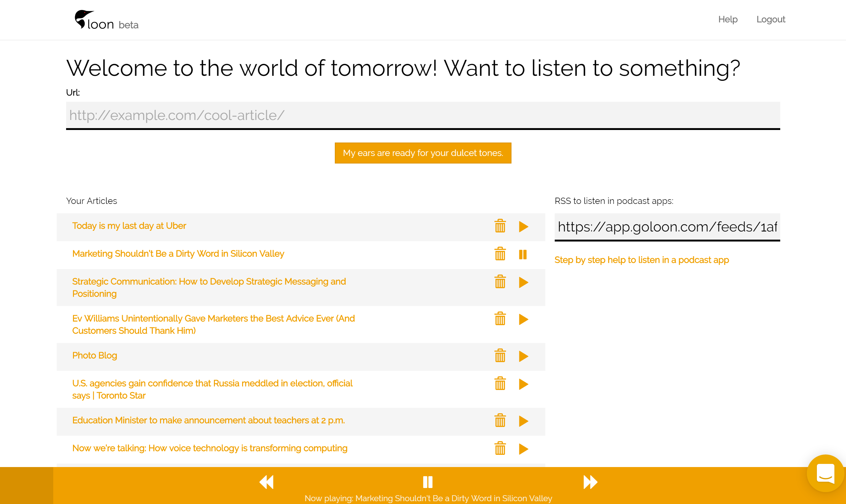This screenshot has width=846, height=504.
Task: Select the RSS feed URL field
Action: point(667,227)
